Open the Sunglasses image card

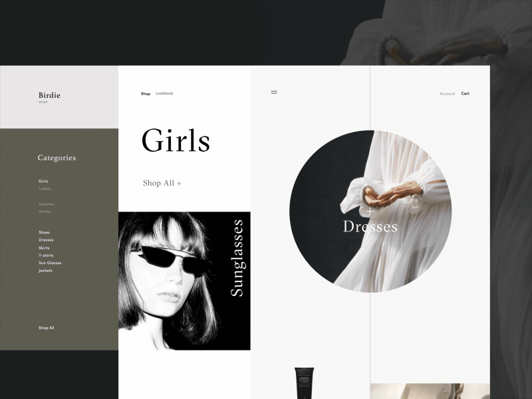coord(184,281)
